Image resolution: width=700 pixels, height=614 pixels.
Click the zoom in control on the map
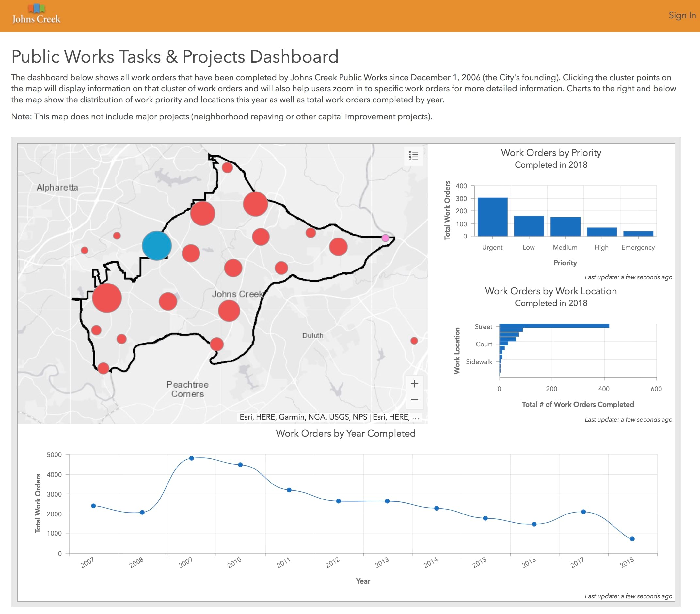(x=415, y=384)
